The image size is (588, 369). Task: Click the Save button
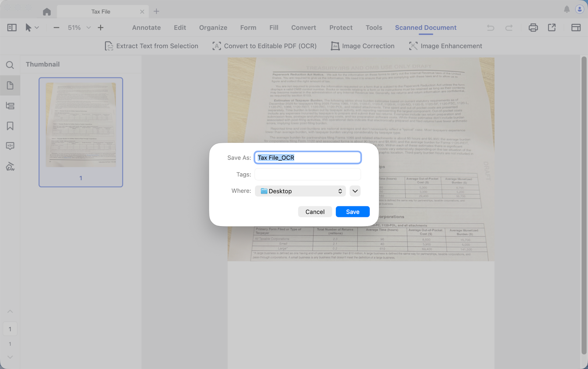point(352,212)
